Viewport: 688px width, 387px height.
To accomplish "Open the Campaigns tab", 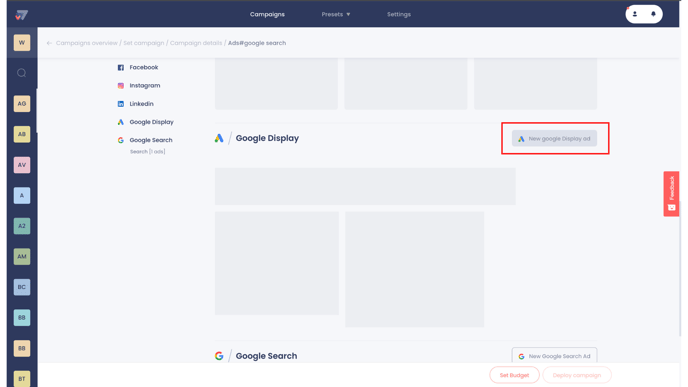I will pos(267,14).
